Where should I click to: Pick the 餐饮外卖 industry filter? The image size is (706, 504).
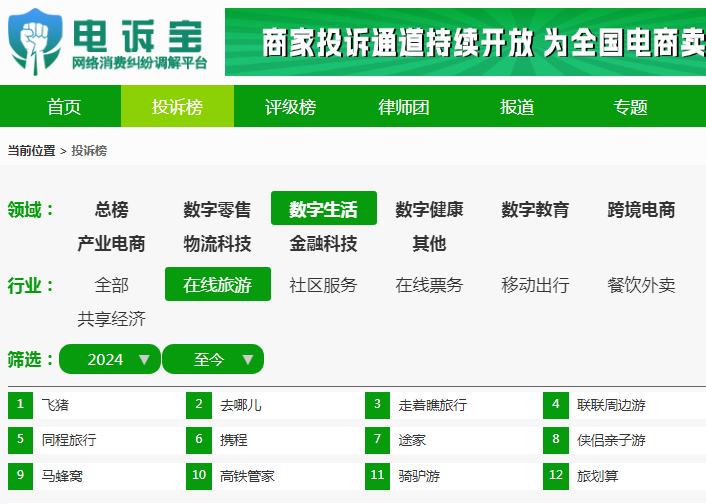pyautogui.click(x=642, y=285)
